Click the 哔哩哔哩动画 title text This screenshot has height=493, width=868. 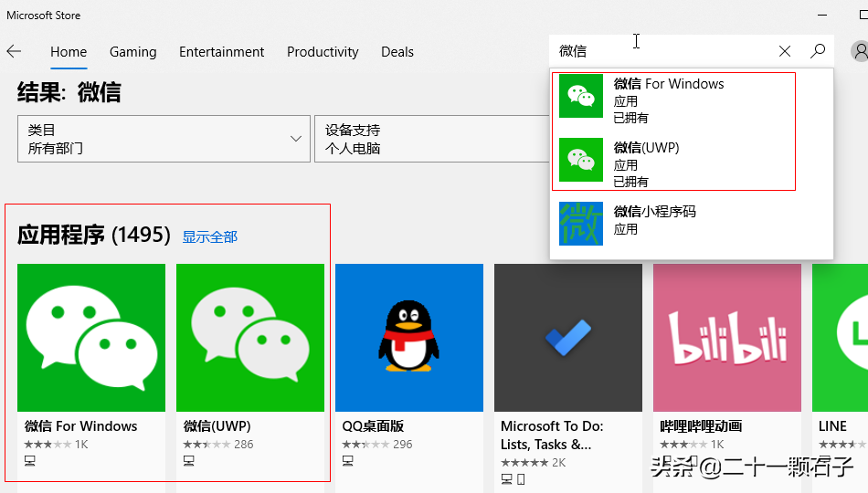[701, 426]
